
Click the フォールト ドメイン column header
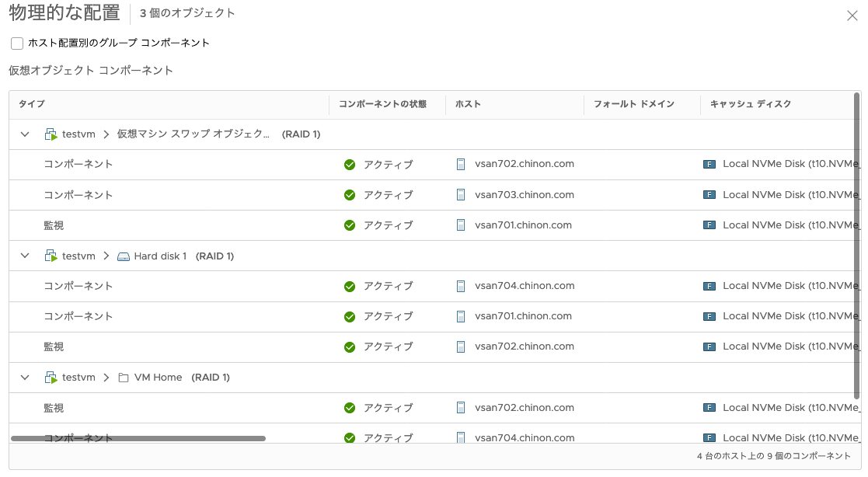pos(633,104)
